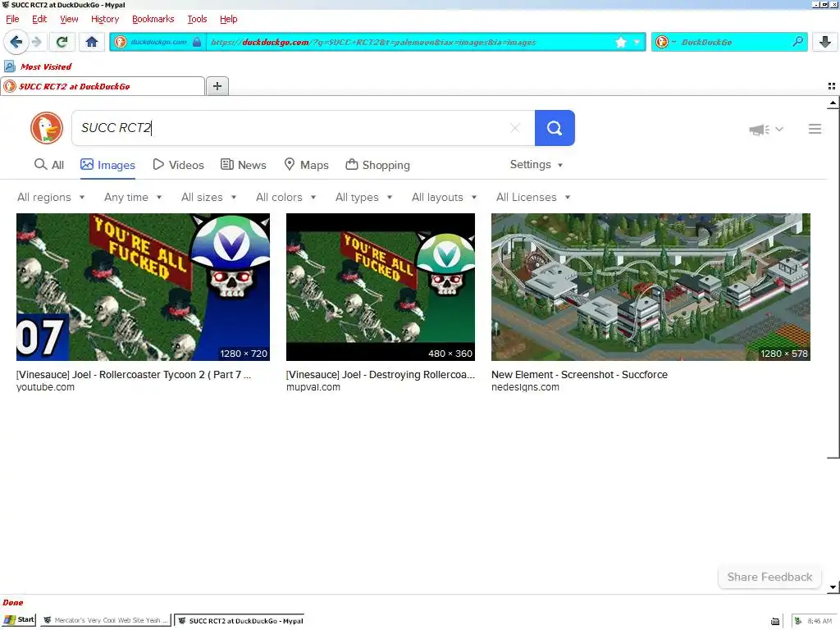This screenshot has height=630, width=840.
Task: Open the History menu
Action: [105, 19]
